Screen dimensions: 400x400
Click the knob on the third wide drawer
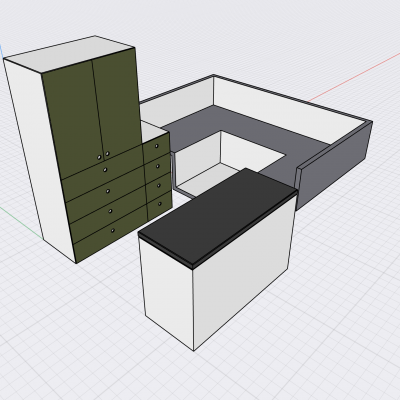pyautogui.click(x=110, y=211)
